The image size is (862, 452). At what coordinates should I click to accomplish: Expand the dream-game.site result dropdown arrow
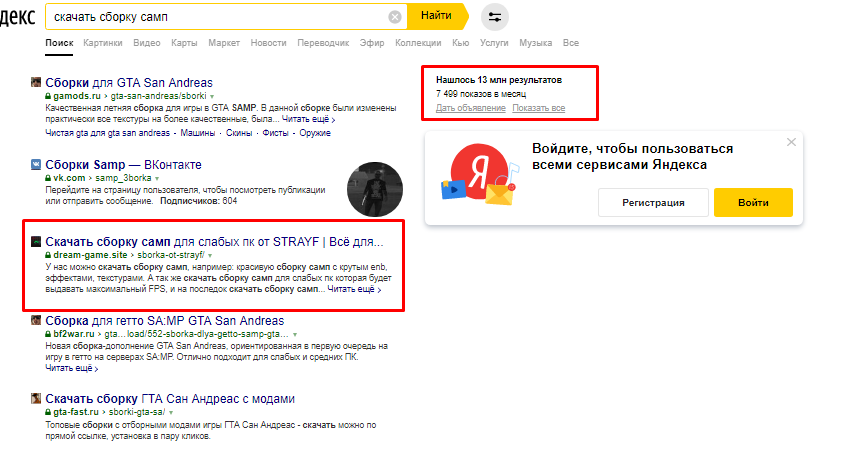point(210,256)
